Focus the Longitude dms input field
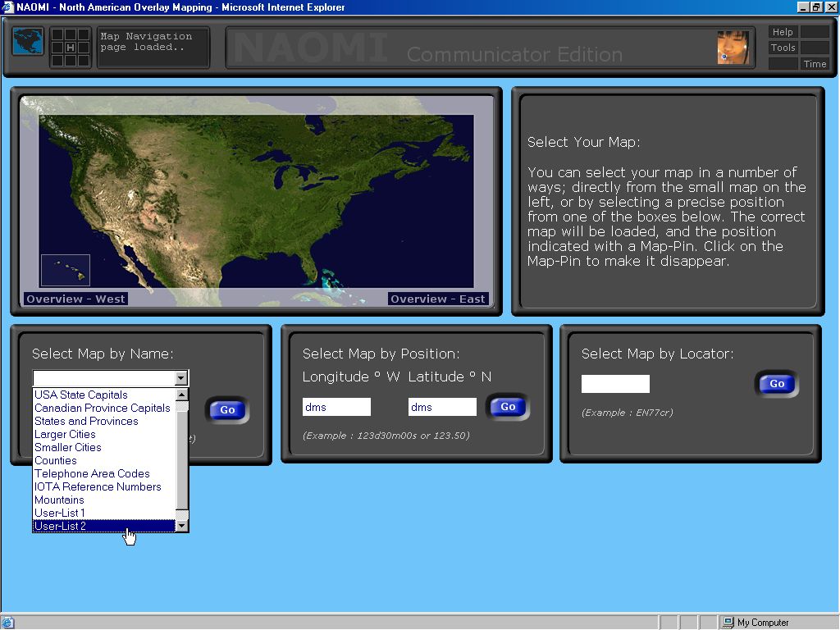The height and width of the screenshot is (630, 840). (336, 407)
